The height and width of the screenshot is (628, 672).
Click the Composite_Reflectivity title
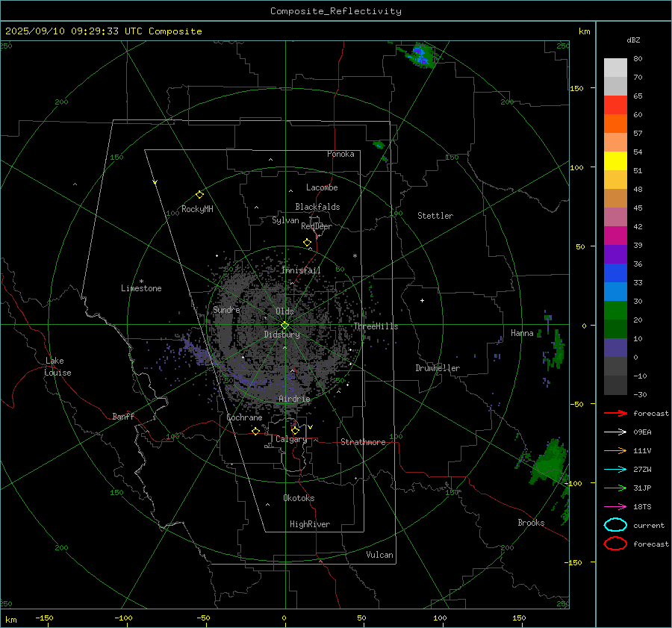[336, 11]
